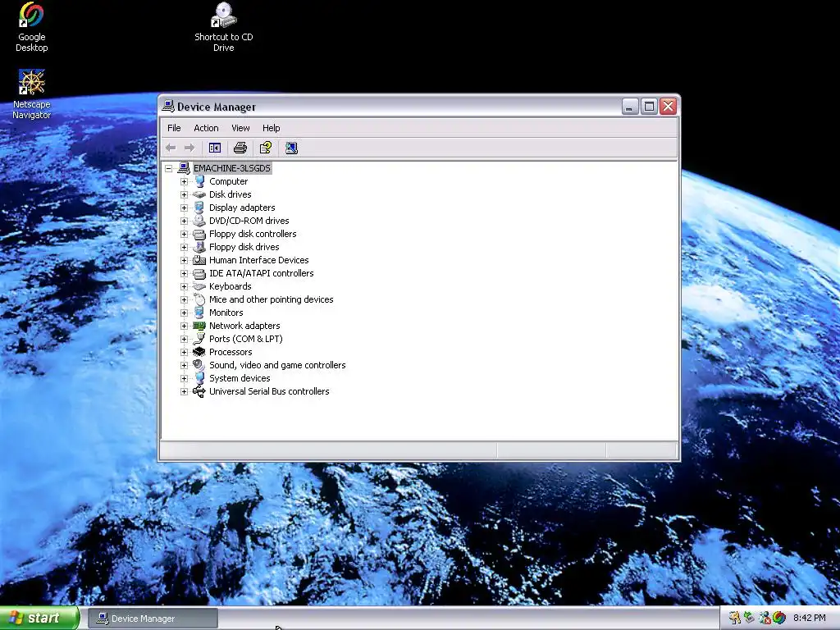The image size is (840, 630).
Task: Click the Processors chip icon
Action: (x=199, y=352)
